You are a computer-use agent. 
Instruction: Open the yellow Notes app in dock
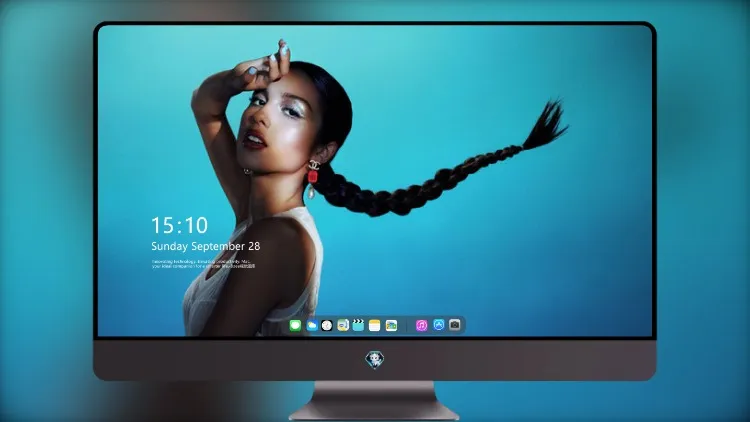pos(375,326)
